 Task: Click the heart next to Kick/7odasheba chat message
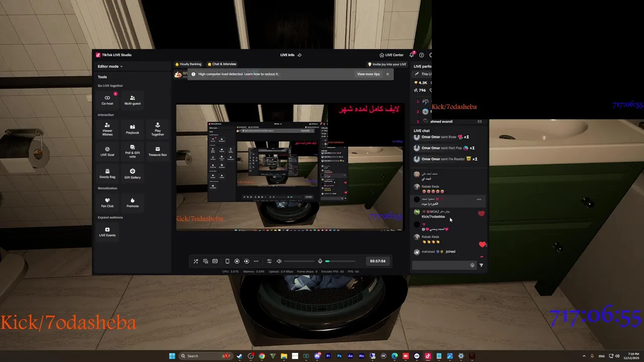[481, 214]
